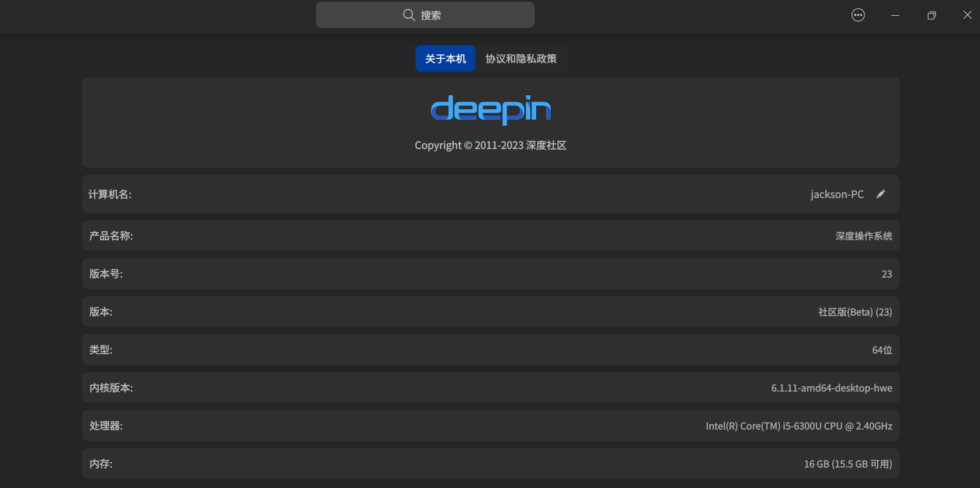Click the 类型 label
The width and height of the screenshot is (980, 488).
(x=100, y=350)
